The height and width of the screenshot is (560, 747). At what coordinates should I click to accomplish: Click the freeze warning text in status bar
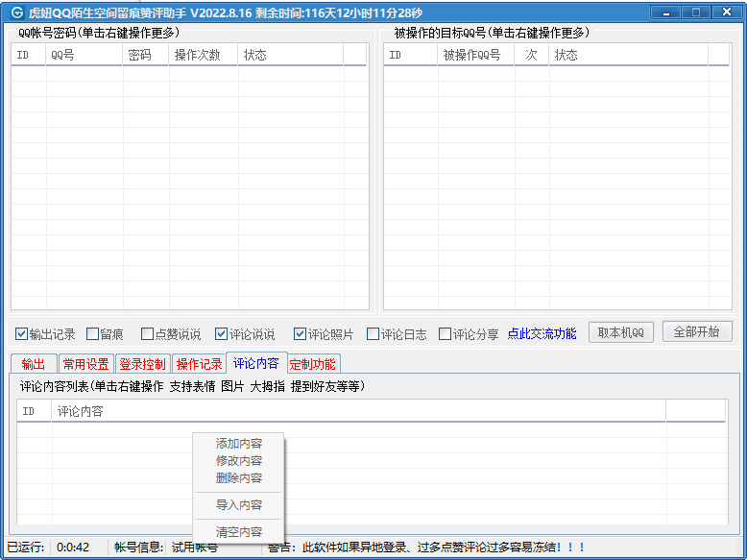[426, 548]
